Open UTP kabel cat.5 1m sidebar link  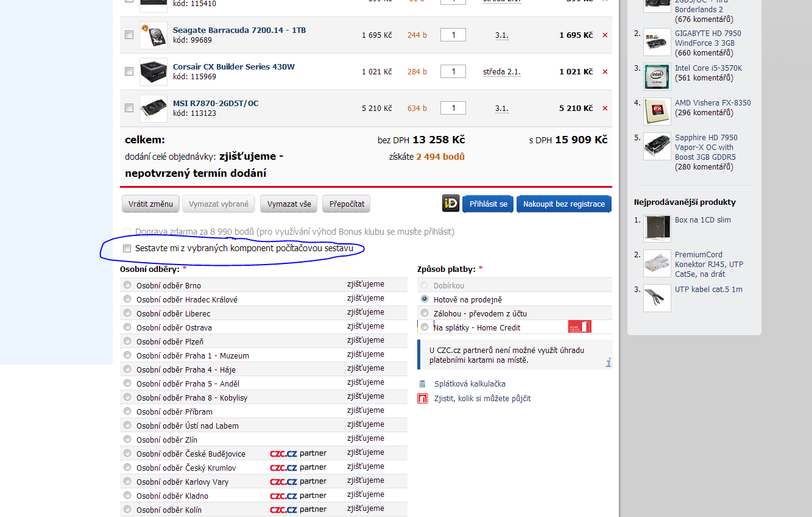tap(708, 290)
